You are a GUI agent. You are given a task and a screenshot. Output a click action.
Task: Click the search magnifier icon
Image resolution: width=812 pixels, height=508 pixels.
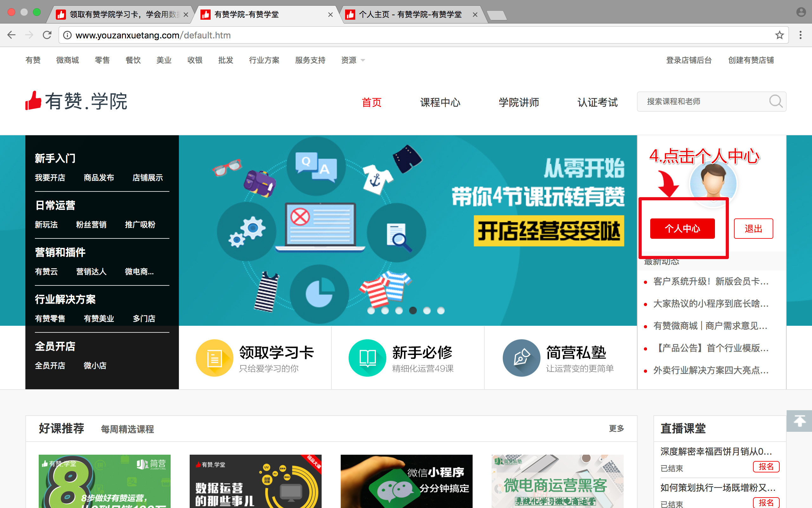click(x=776, y=101)
